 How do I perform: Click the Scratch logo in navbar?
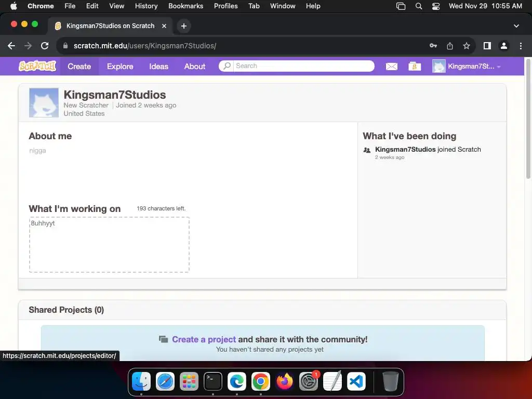[37, 66]
